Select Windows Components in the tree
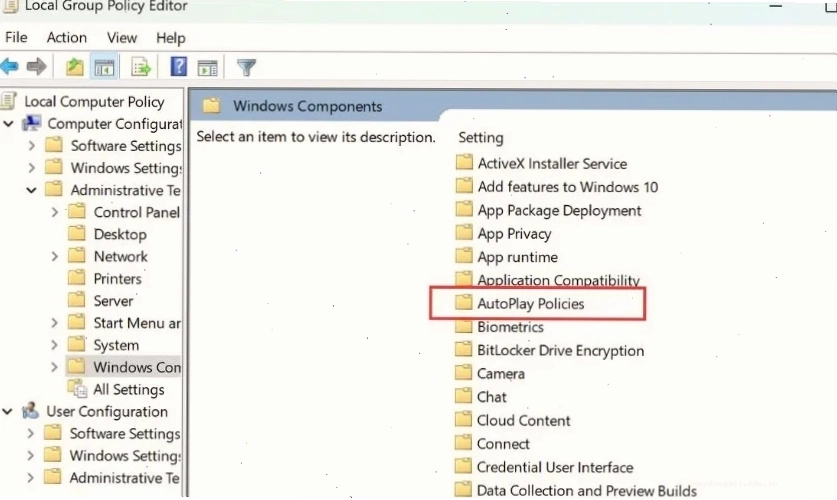Viewport: 837px width, 500px height. pos(137,367)
